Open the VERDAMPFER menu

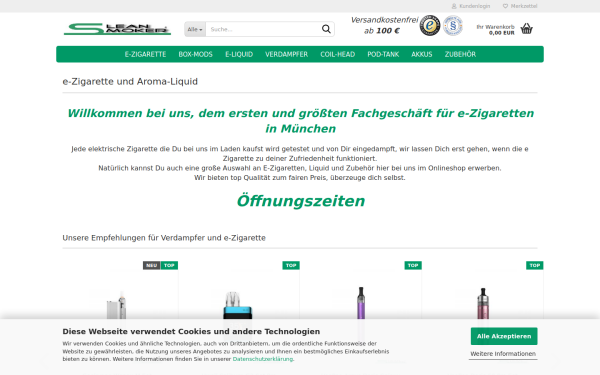pos(287,54)
